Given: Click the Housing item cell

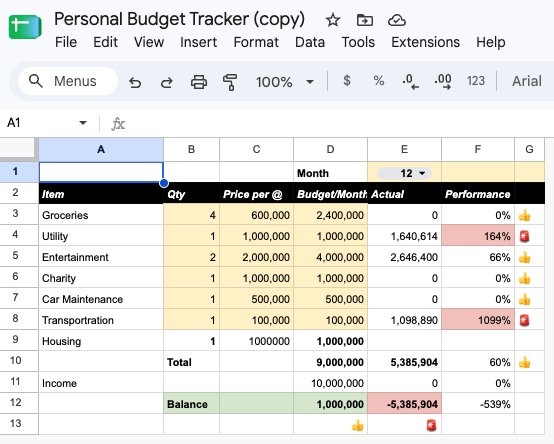Looking at the screenshot, I should (101, 341).
